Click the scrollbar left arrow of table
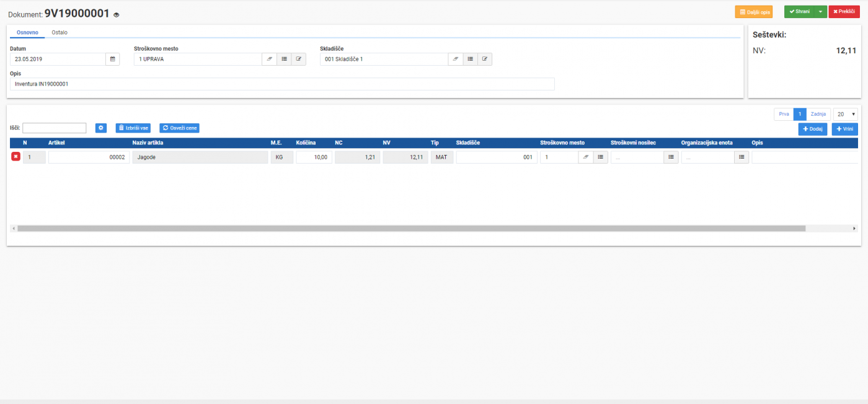 [13, 228]
